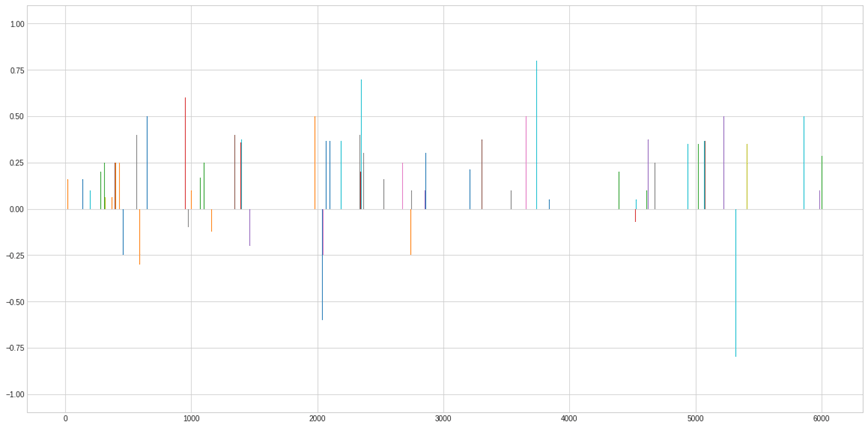Select the green spike near 4400
Screen dimensions: 868x428
(x=619, y=190)
